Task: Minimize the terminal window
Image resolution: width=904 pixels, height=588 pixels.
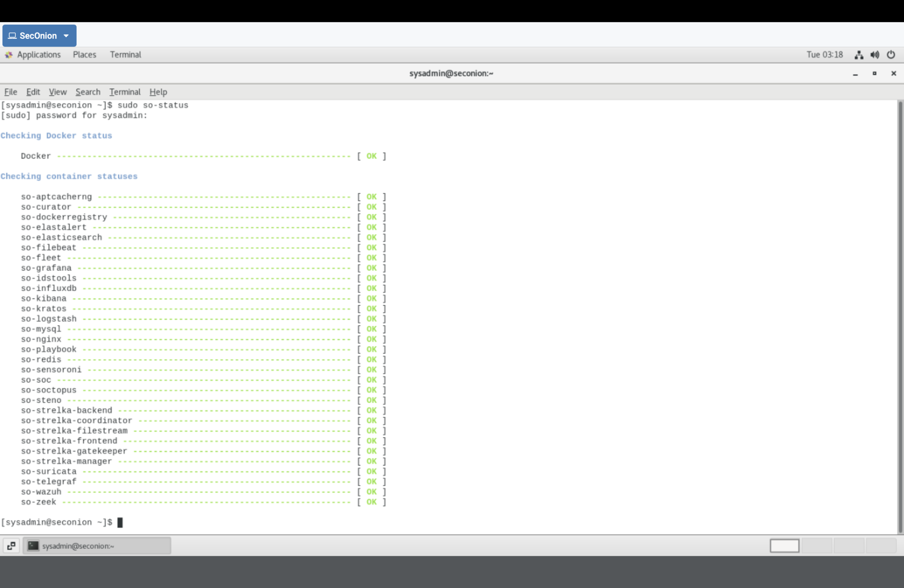Action: 855,74
